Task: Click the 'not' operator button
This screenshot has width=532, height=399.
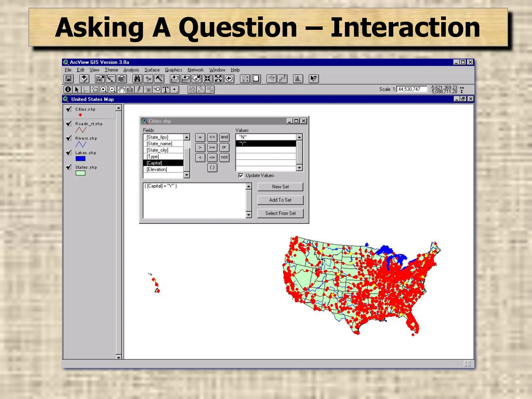Action: 224,157
